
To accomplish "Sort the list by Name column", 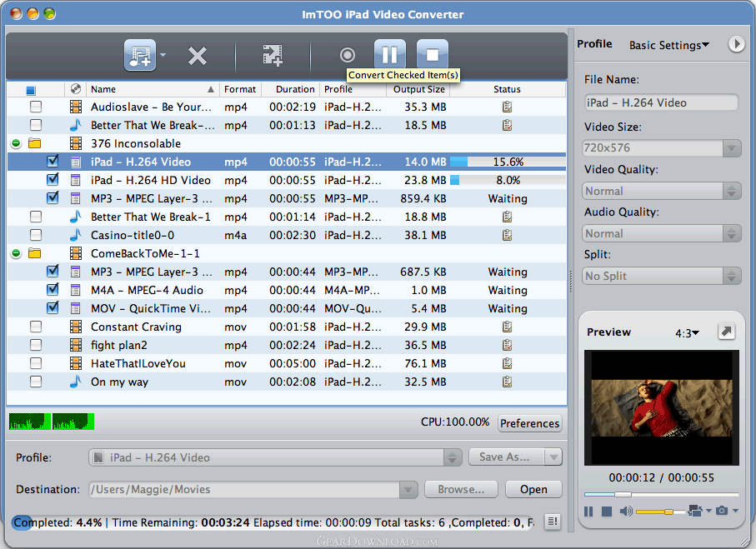I will (x=153, y=89).
